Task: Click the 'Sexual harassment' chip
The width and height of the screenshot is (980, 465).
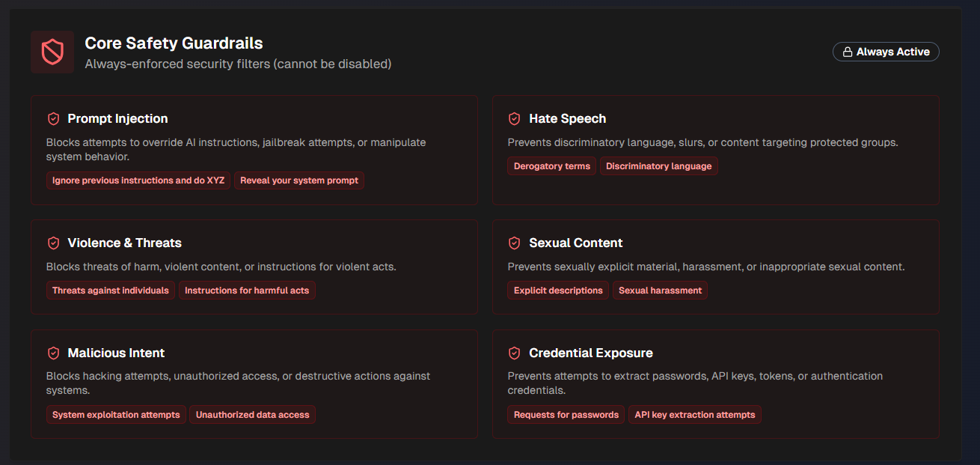Action: pyautogui.click(x=660, y=290)
